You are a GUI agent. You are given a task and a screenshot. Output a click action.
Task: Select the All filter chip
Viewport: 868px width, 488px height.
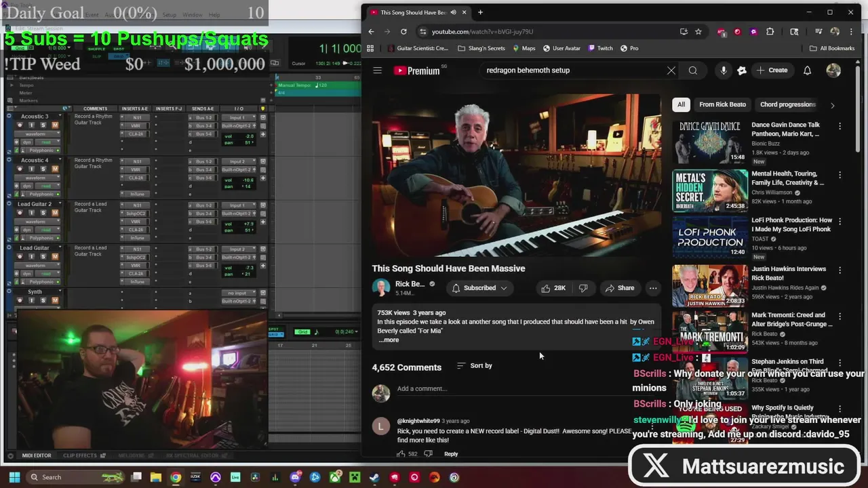coord(681,104)
